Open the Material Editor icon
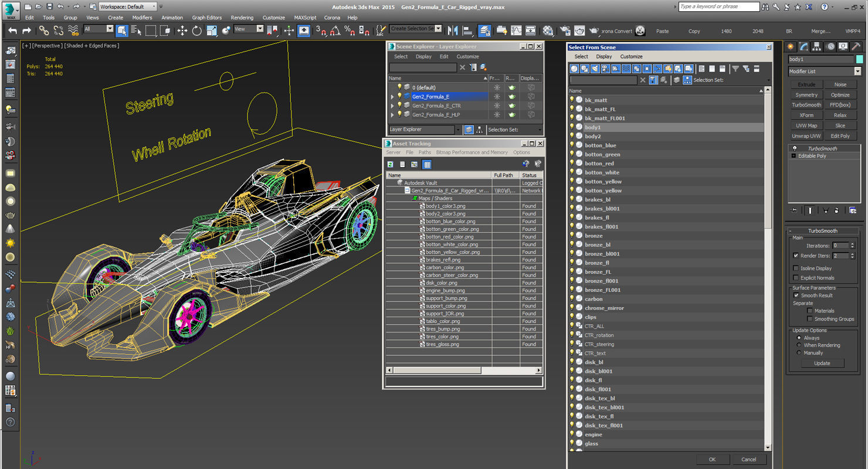Screen dimensions: 868x469 (548, 30)
